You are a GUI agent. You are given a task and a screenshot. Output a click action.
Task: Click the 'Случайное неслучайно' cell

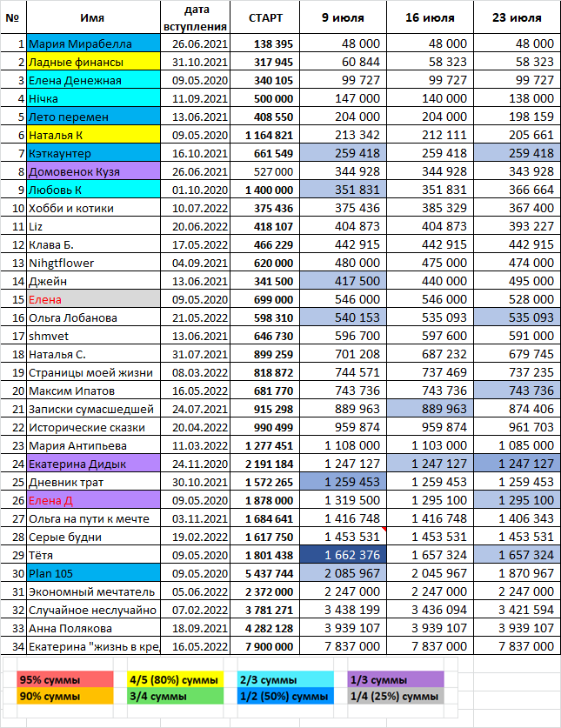tap(93, 610)
